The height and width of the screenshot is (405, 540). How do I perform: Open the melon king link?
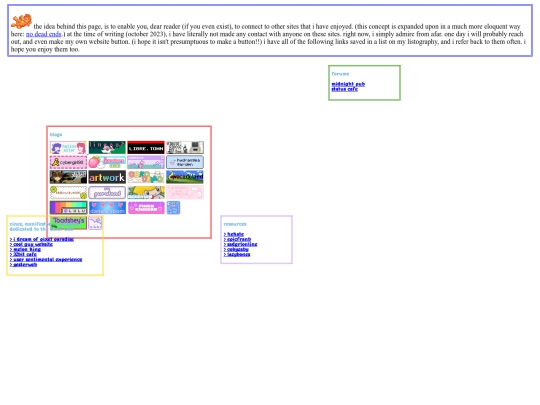pyautogui.click(x=25, y=249)
